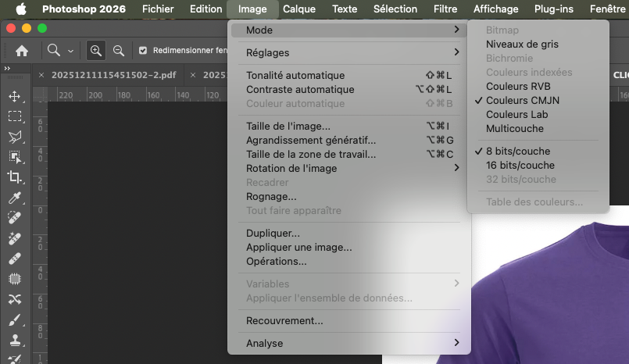
Task: Open the Edition menu
Action: pyautogui.click(x=205, y=9)
